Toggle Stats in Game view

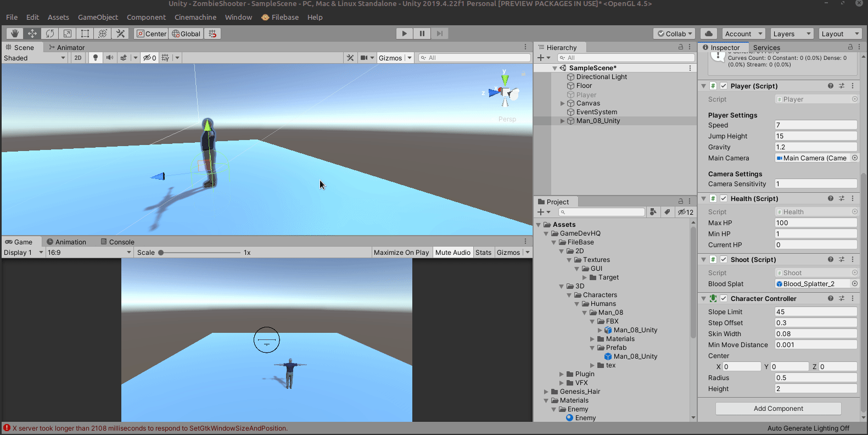[484, 253]
